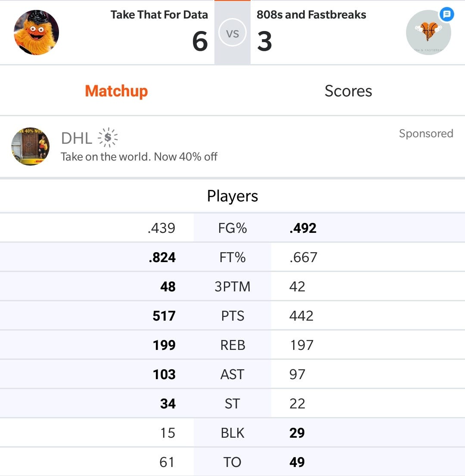Screen dimensions: 465x476
Task: Select the 3PTM stat row
Action: pyautogui.click(x=232, y=286)
